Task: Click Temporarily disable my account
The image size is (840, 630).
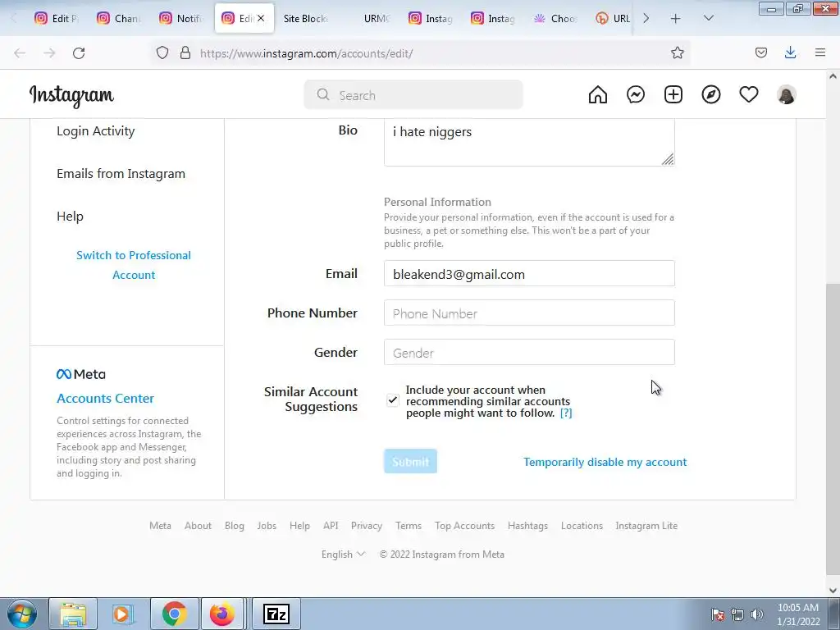Action: click(x=605, y=462)
